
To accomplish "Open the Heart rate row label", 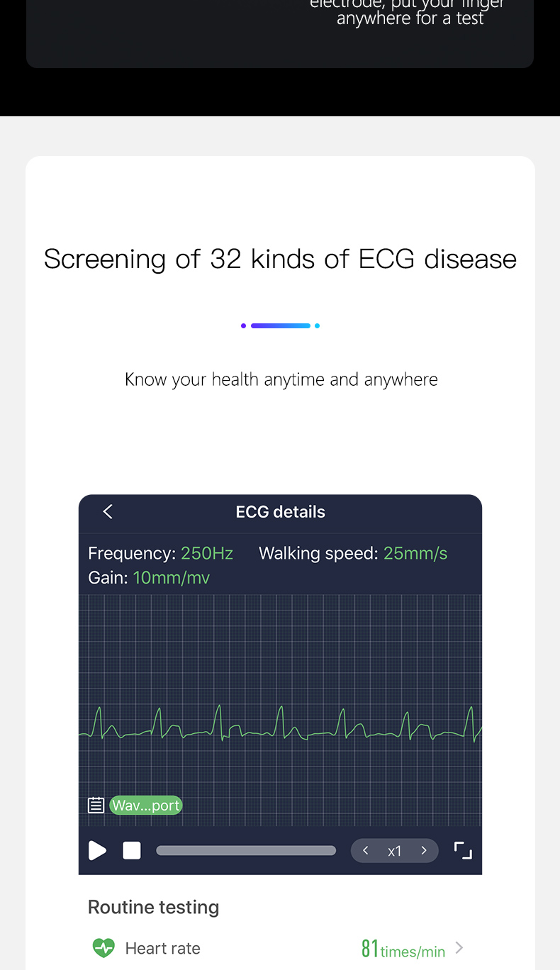I will 162,948.
